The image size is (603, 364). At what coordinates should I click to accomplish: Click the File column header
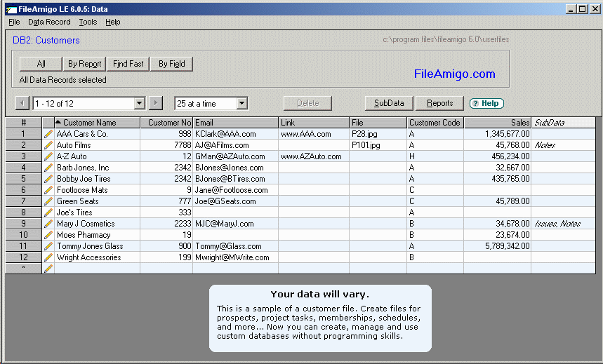[378, 123]
